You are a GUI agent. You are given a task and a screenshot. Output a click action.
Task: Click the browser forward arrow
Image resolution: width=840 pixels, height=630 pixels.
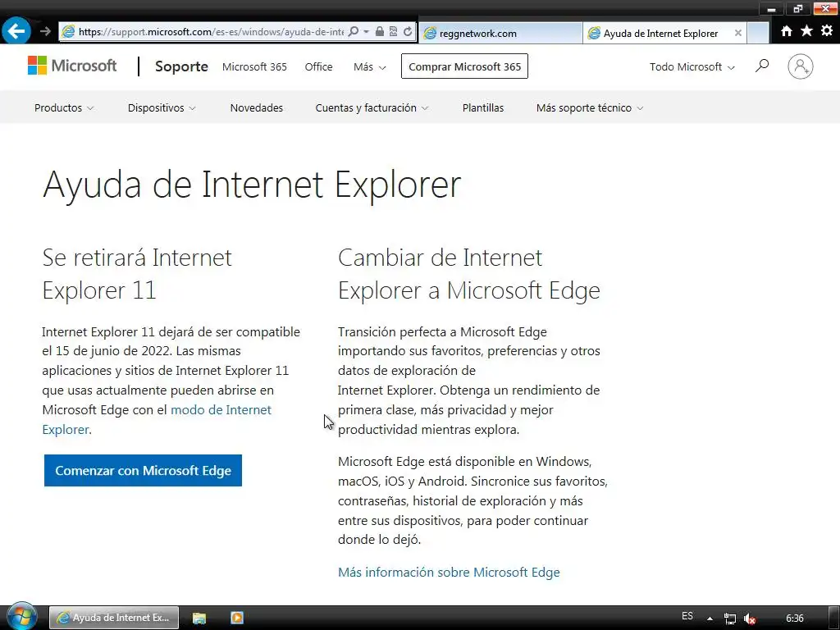click(45, 32)
